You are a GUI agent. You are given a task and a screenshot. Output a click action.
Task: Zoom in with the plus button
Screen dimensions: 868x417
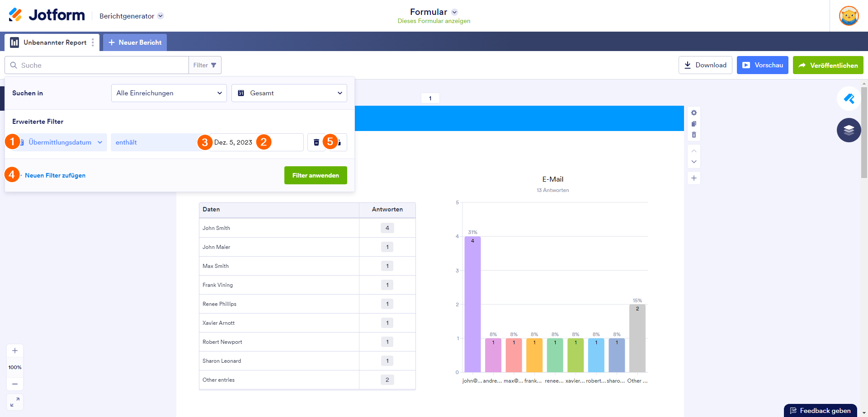(x=15, y=351)
